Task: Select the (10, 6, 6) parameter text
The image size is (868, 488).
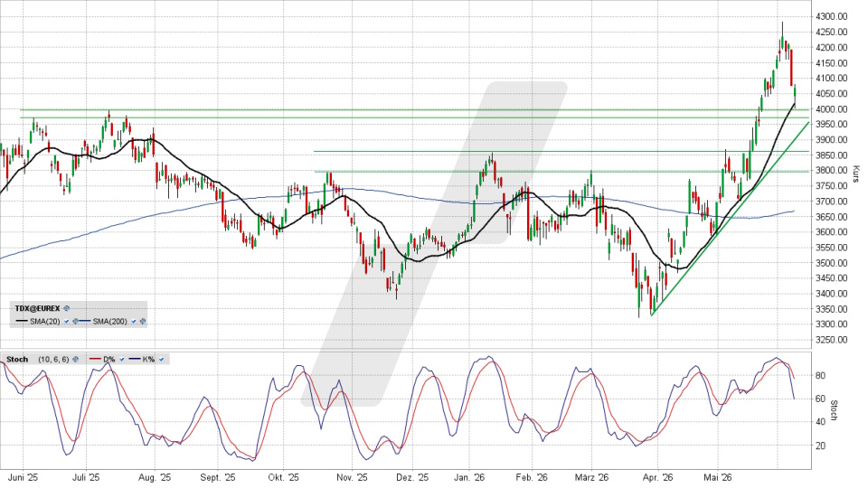Action: [53, 359]
